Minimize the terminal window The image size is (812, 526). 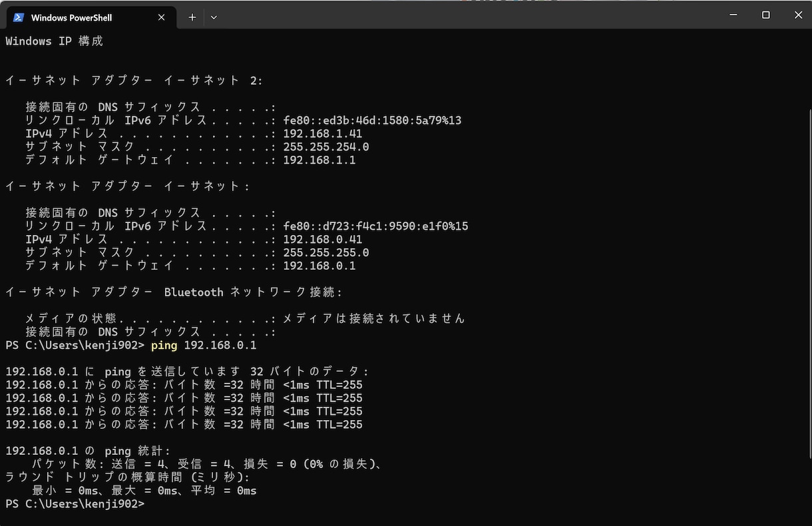coord(733,15)
